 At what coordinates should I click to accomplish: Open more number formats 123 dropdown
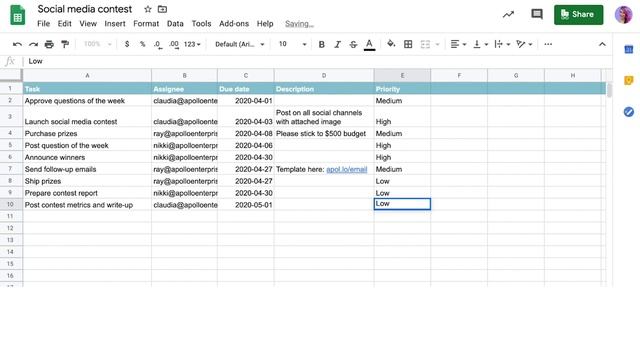(192, 44)
